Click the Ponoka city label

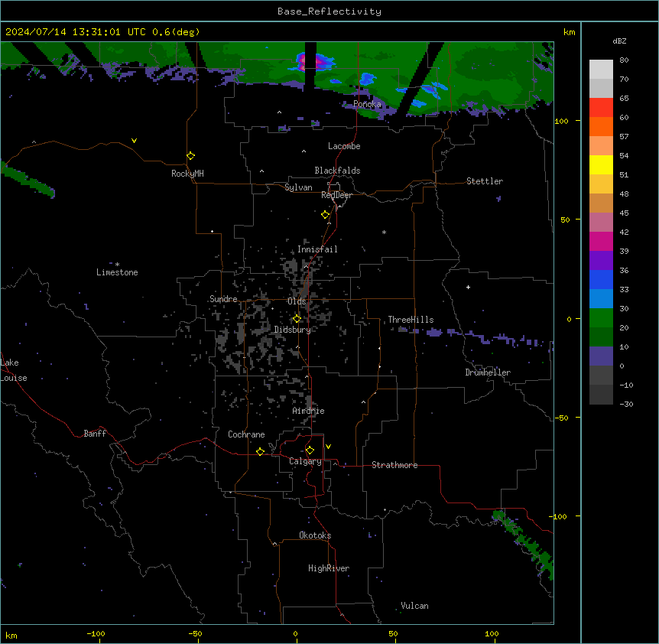tap(367, 104)
